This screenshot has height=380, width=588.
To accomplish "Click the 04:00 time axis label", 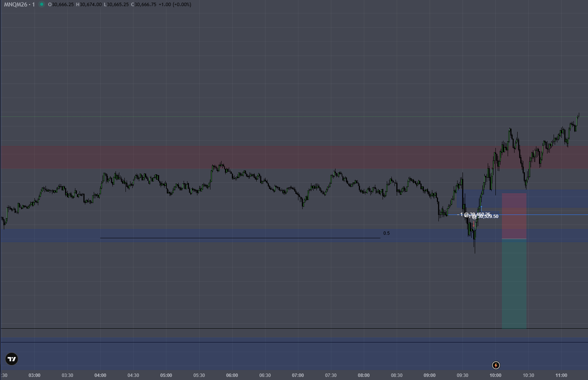I will point(100,375).
